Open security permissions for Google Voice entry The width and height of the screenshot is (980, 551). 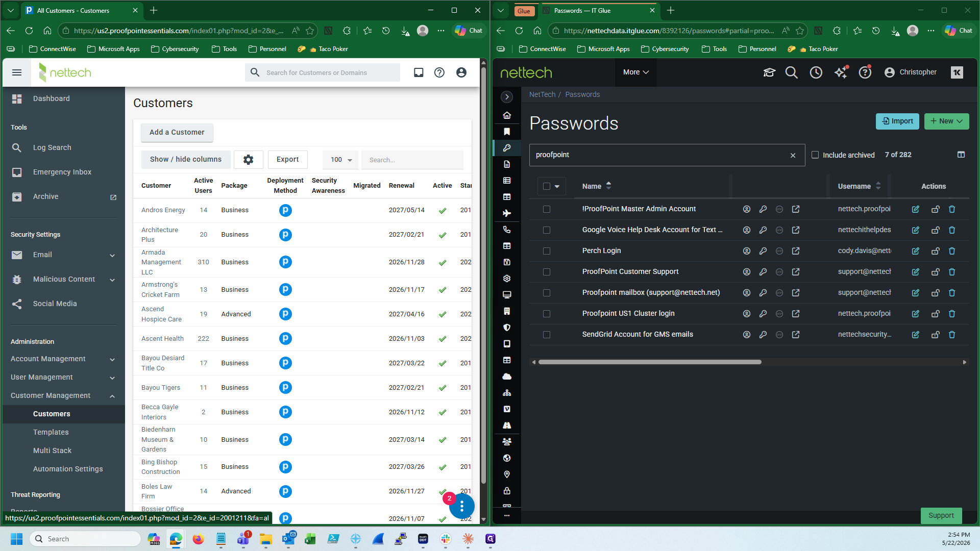click(x=936, y=230)
